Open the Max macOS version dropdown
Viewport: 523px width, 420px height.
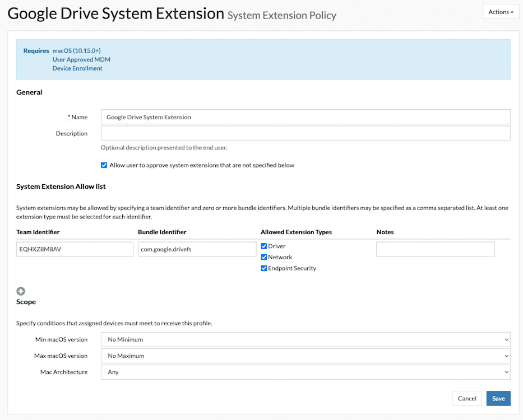[x=306, y=356]
